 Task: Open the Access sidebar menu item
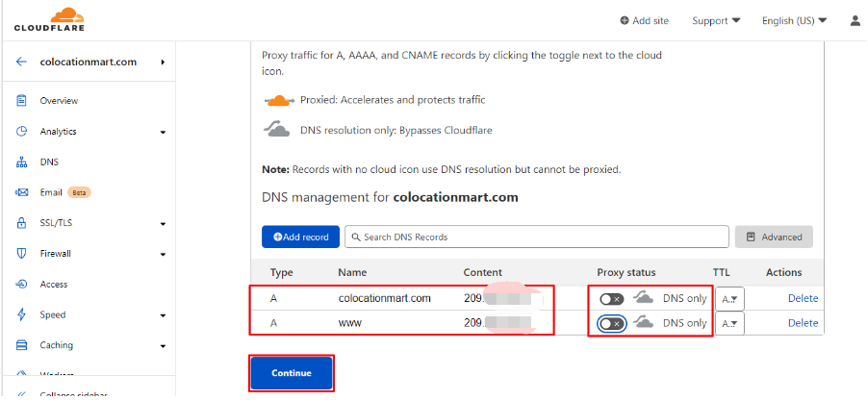[53, 285]
